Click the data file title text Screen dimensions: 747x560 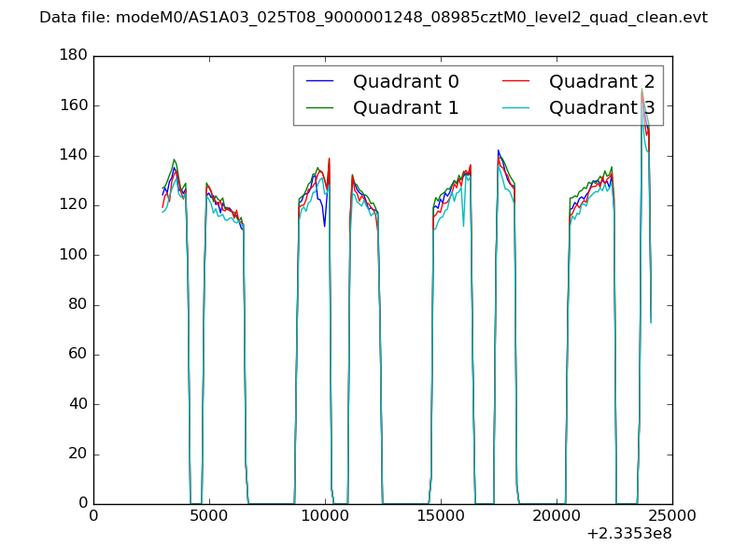(373, 18)
